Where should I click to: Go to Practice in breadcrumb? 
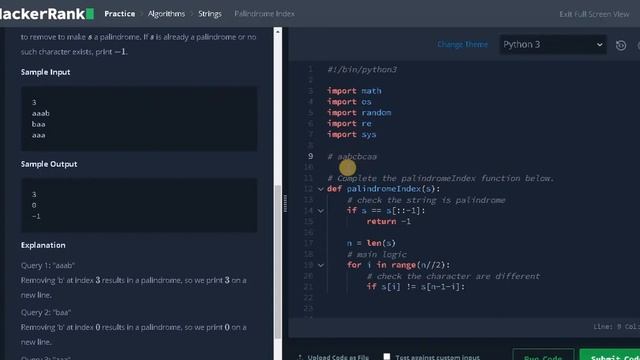coord(120,14)
